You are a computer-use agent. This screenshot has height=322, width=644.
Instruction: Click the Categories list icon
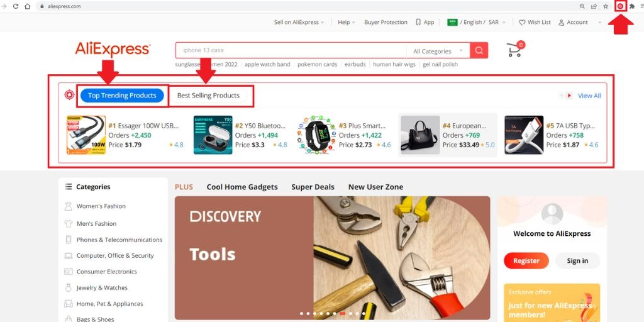(69, 186)
